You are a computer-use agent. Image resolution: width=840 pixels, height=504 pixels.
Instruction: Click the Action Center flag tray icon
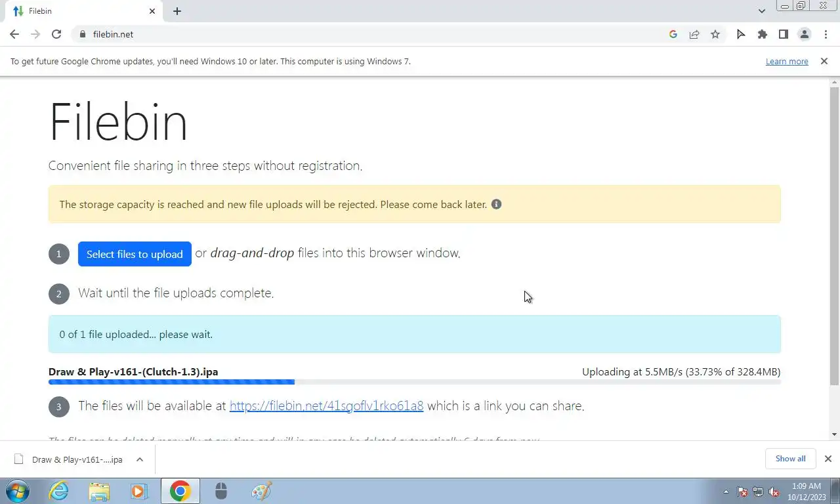(x=742, y=492)
